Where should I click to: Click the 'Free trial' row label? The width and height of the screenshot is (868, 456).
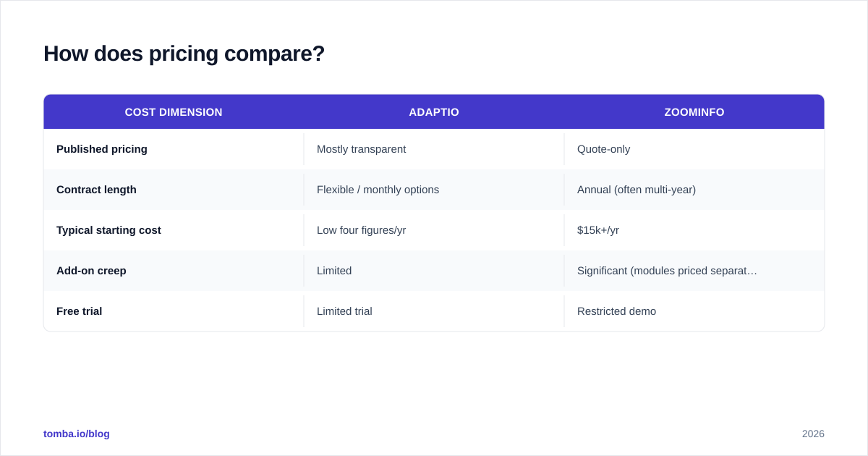[80, 311]
